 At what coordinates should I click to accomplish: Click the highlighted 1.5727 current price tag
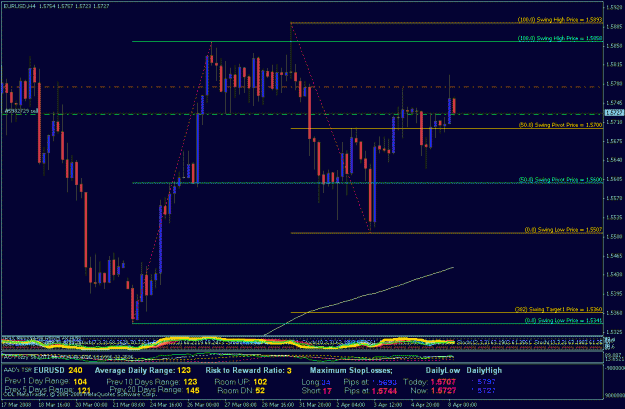click(614, 113)
